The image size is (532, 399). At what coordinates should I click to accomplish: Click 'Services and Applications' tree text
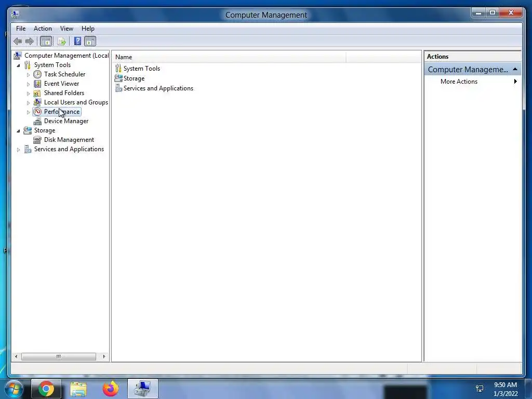[69, 149]
